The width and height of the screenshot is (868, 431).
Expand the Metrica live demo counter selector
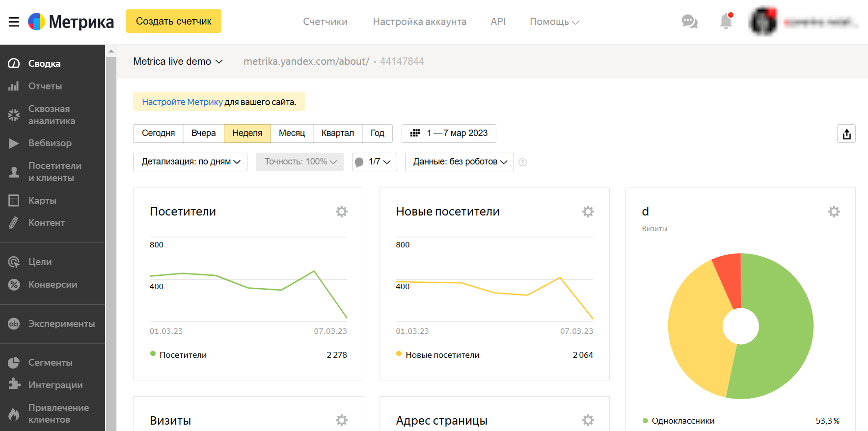pos(178,61)
